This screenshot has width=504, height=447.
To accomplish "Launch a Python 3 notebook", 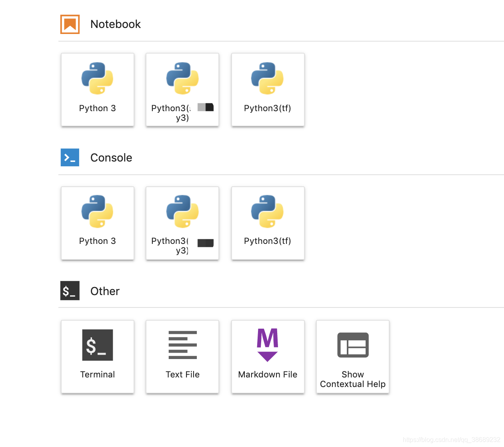I will point(98,90).
